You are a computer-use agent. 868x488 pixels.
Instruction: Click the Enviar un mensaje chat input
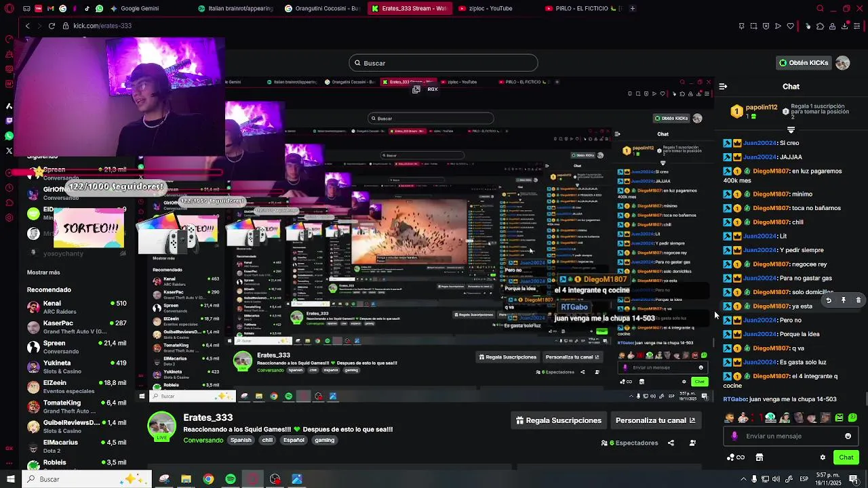click(x=790, y=436)
